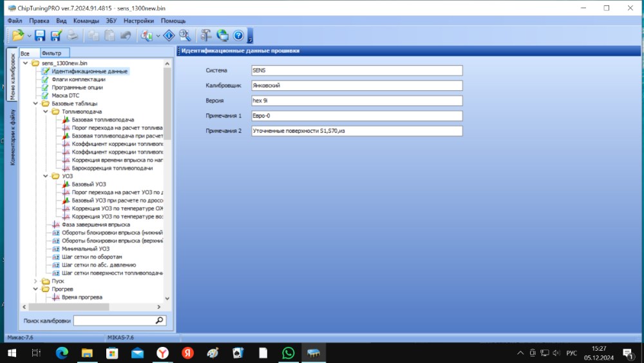Click 3D chart icon of Базовый УОЗ

click(66, 184)
